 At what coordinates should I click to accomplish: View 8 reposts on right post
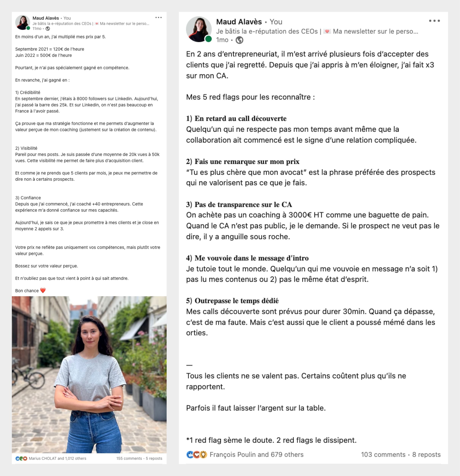(426, 455)
